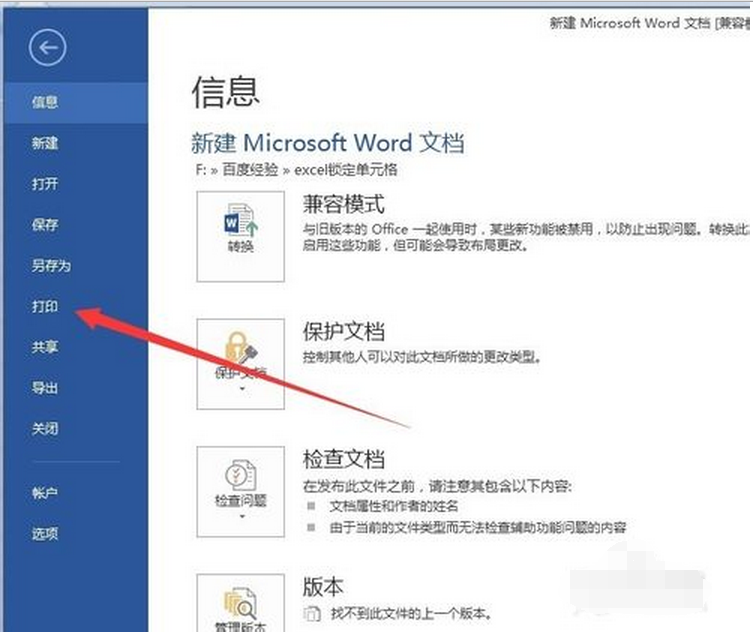Click the 版本 heading text
The width and height of the screenshot is (753, 633).
(x=323, y=586)
